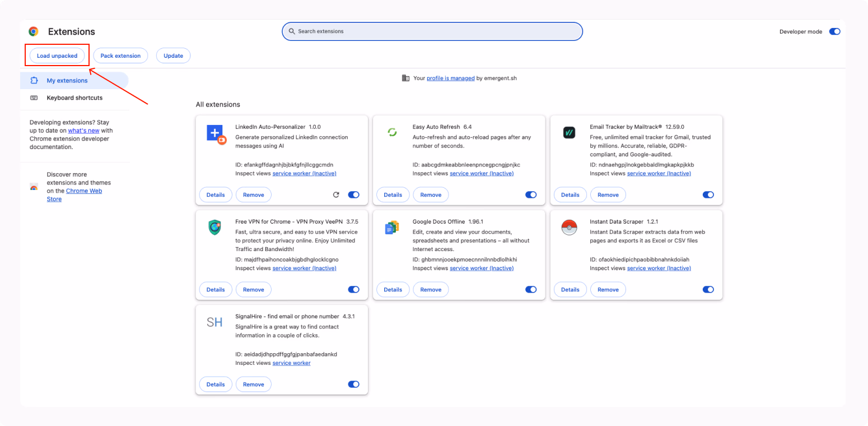Click the Google Docs Offline extension icon
Screen dimensions: 868x426
click(x=392, y=228)
